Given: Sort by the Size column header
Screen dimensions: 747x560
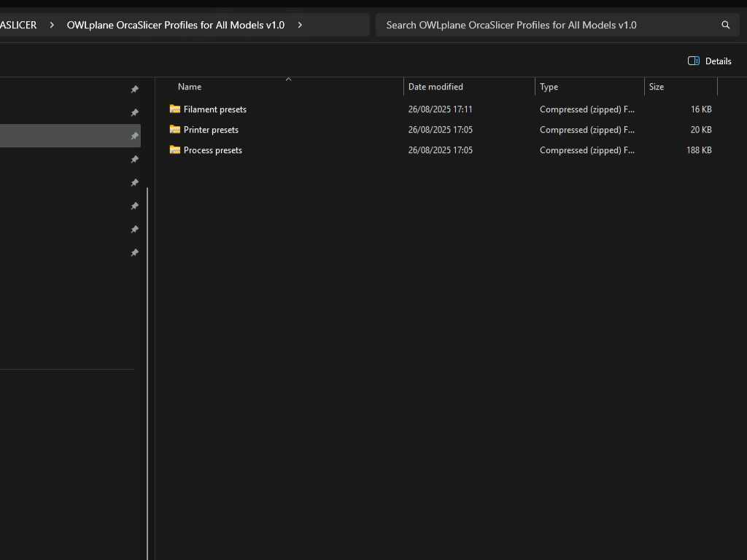Looking at the screenshot, I should pyautogui.click(x=657, y=87).
